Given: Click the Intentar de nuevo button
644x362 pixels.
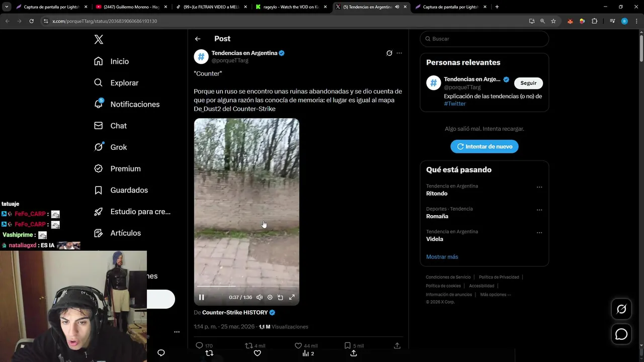Looking at the screenshot, I should (485, 146).
